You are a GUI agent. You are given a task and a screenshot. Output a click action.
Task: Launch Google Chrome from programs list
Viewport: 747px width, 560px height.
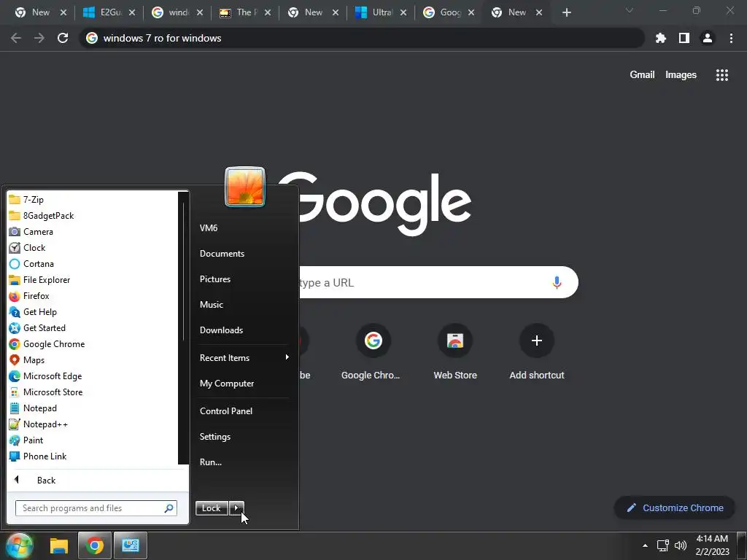(x=47, y=344)
